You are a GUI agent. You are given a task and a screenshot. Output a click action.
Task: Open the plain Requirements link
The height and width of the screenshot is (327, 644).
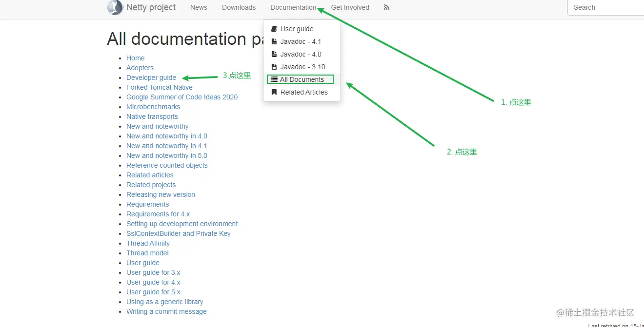tap(148, 204)
